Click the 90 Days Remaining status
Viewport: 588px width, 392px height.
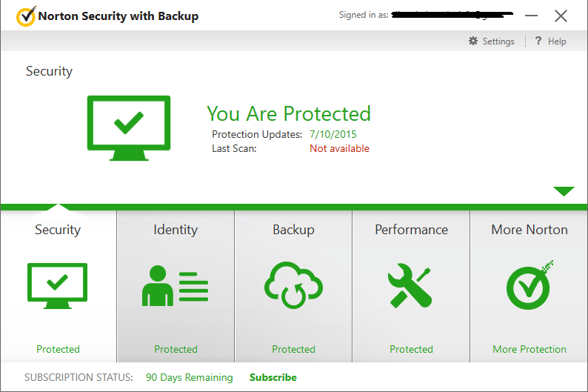click(190, 377)
